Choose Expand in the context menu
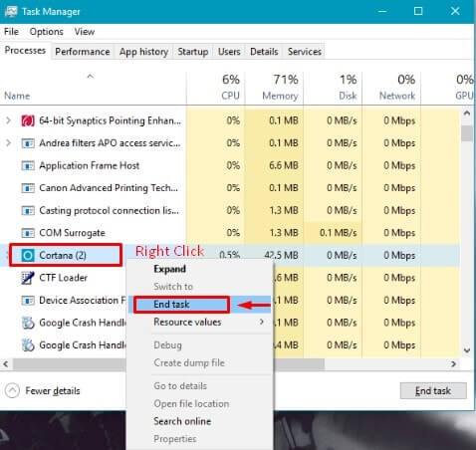476x450 pixels. pyautogui.click(x=199, y=269)
